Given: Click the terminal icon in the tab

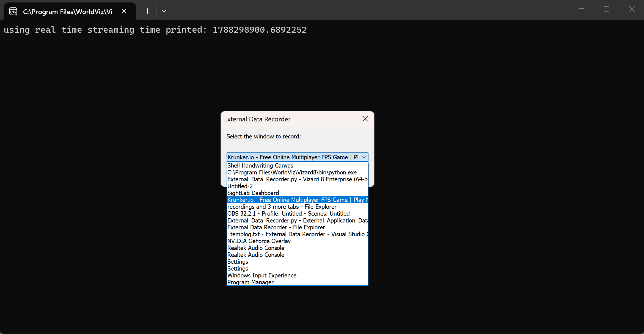Looking at the screenshot, I should point(13,11).
